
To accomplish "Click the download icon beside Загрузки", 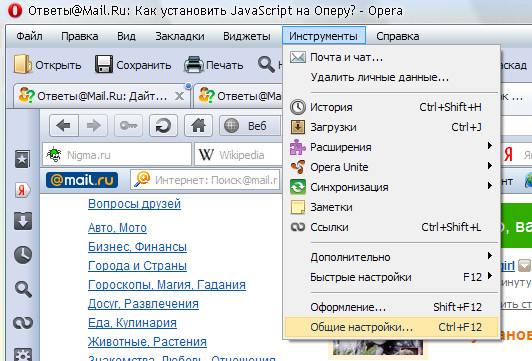I will pyautogui.click(x=298, y=127).
